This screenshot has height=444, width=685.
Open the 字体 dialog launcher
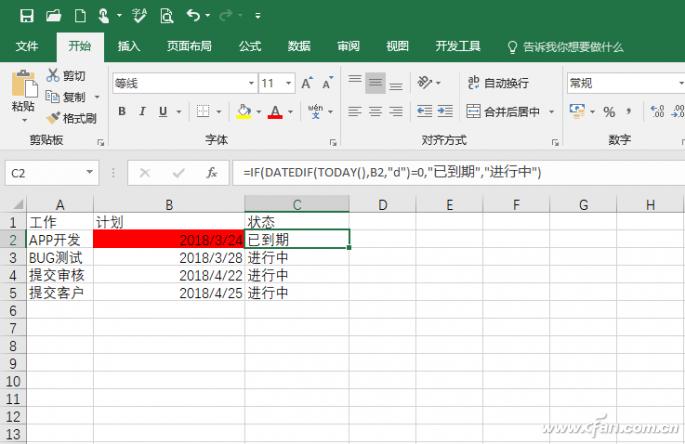click(333, 142)
